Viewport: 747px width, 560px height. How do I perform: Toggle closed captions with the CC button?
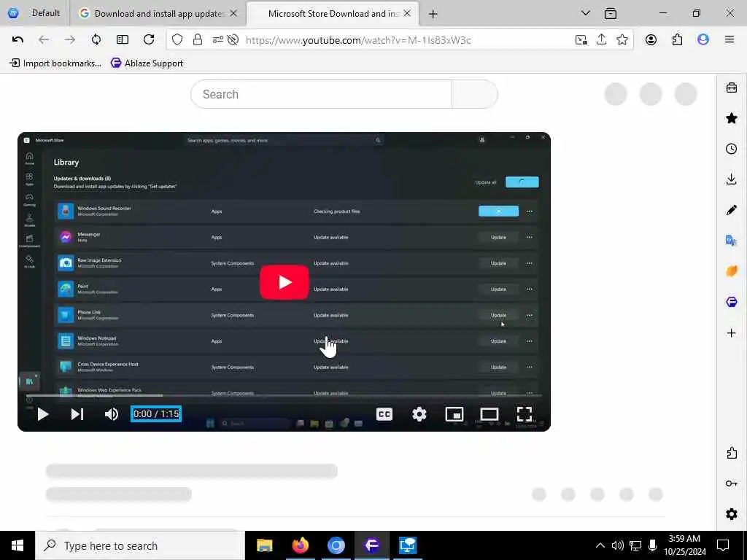point(384,414)
